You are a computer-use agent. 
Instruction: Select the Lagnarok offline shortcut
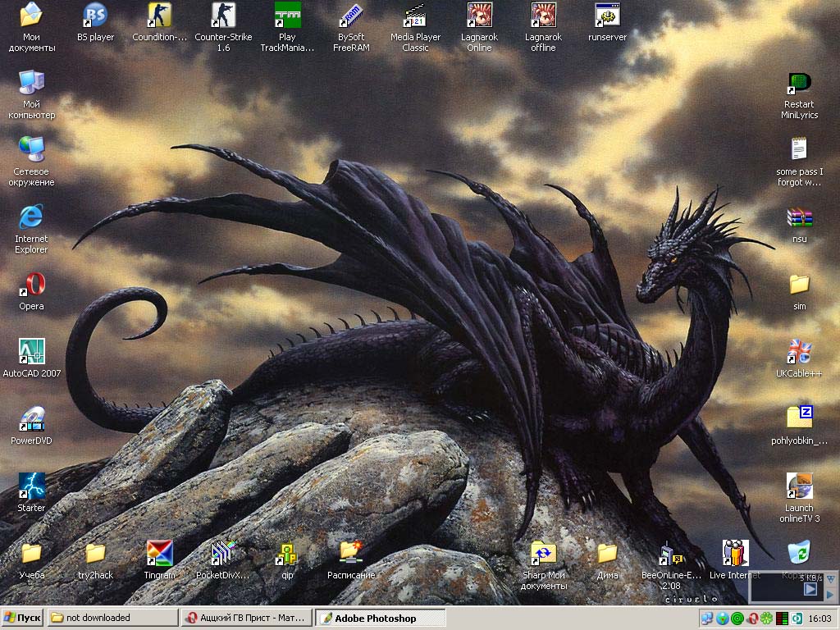543,27
